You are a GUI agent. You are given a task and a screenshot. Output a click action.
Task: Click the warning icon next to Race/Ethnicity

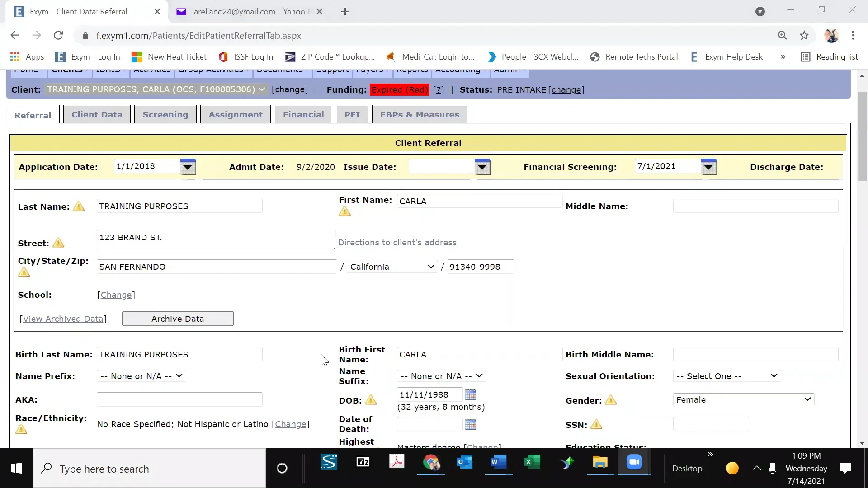pos(20,428)
